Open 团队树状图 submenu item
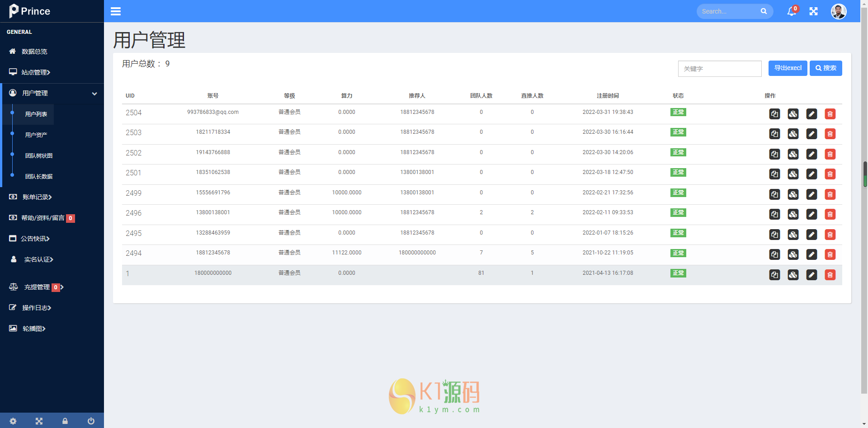Viewport: 868px width, 428px height. point(39,155)
